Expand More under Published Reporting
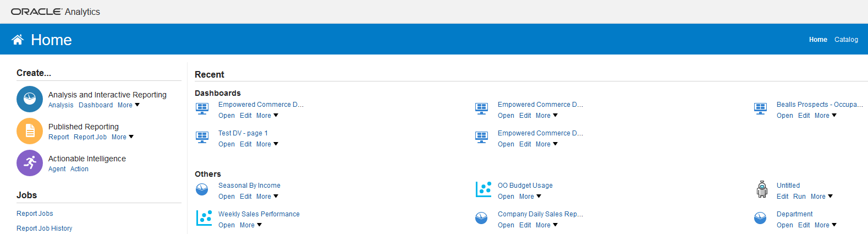This screenshot has height=234, width=868. [x=123, y=137]
